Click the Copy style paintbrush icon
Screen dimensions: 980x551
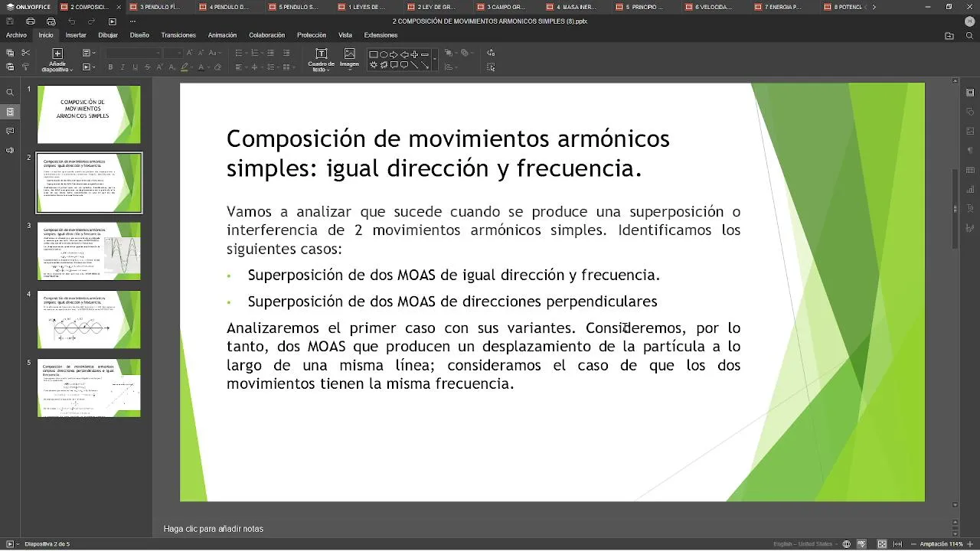(25, 67)
